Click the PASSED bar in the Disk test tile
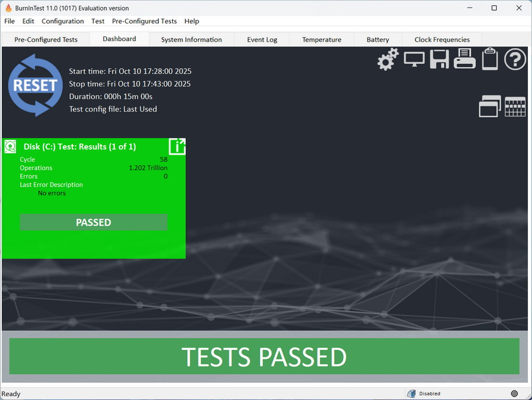 (x=93, y=222)
